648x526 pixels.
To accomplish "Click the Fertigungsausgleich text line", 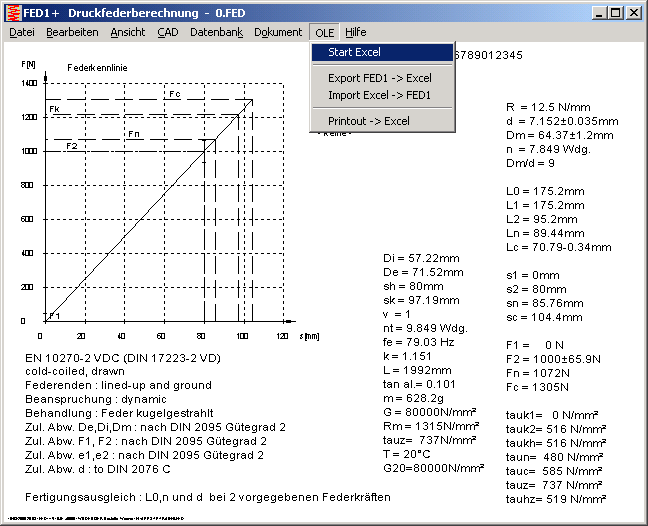I will (x=208, y=497).
